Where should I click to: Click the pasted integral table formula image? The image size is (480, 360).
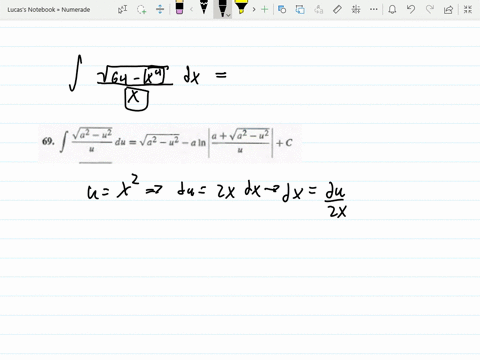(170, 143)
